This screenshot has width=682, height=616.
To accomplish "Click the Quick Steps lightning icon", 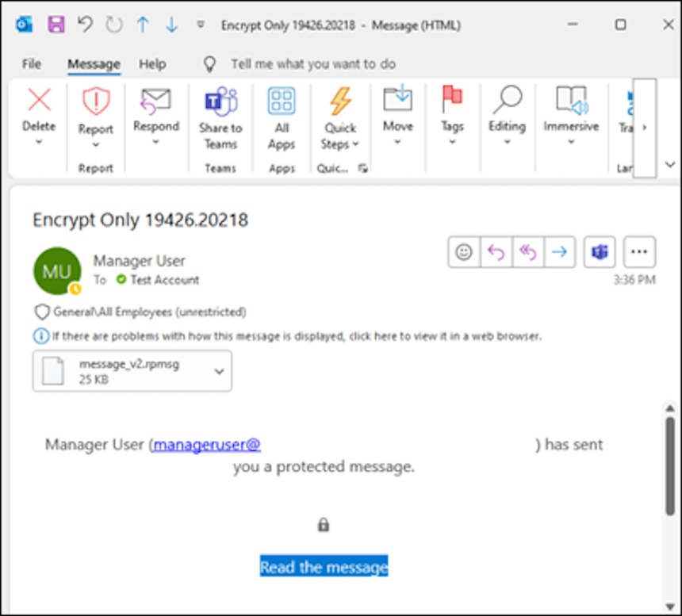I will pos(340,101).
